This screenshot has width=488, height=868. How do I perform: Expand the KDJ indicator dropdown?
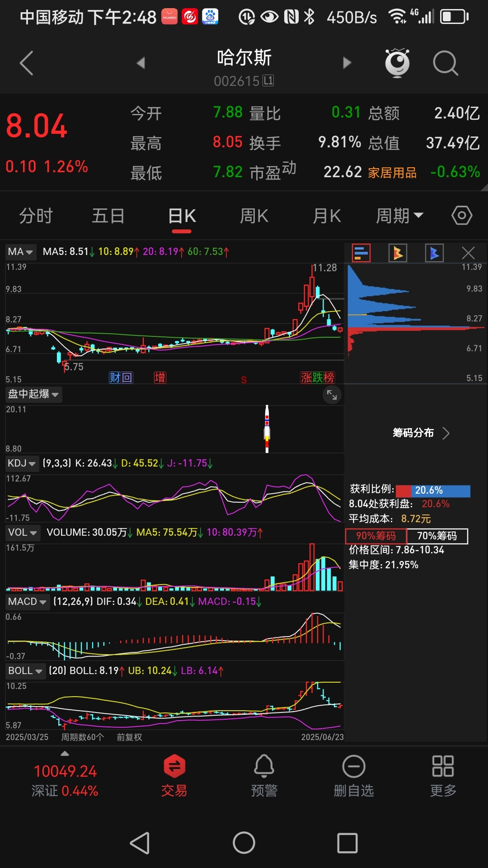pos(22,463)
